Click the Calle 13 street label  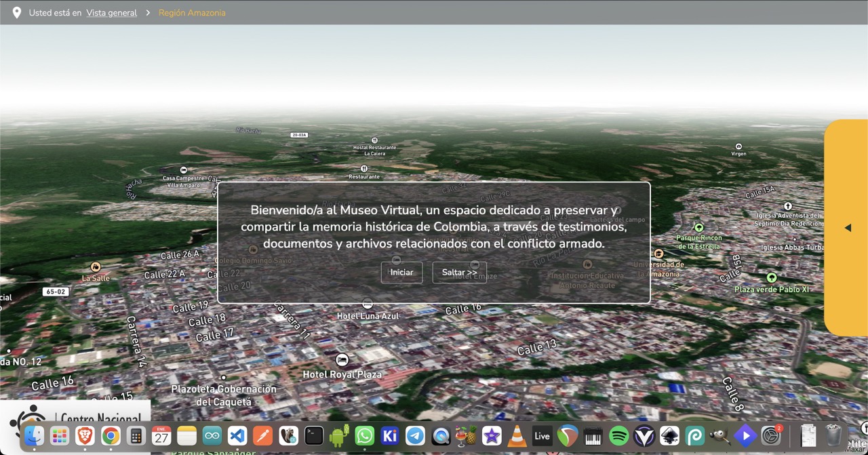536,347
